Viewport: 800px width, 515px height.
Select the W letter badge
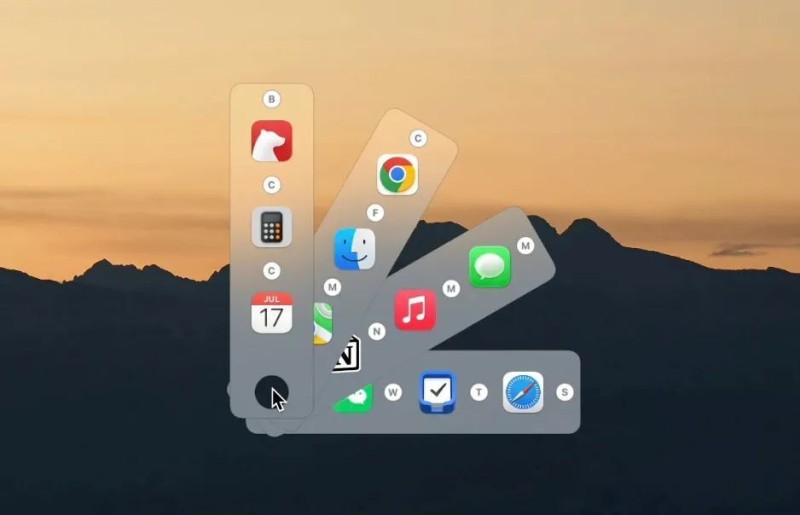(x=393, y=393)
